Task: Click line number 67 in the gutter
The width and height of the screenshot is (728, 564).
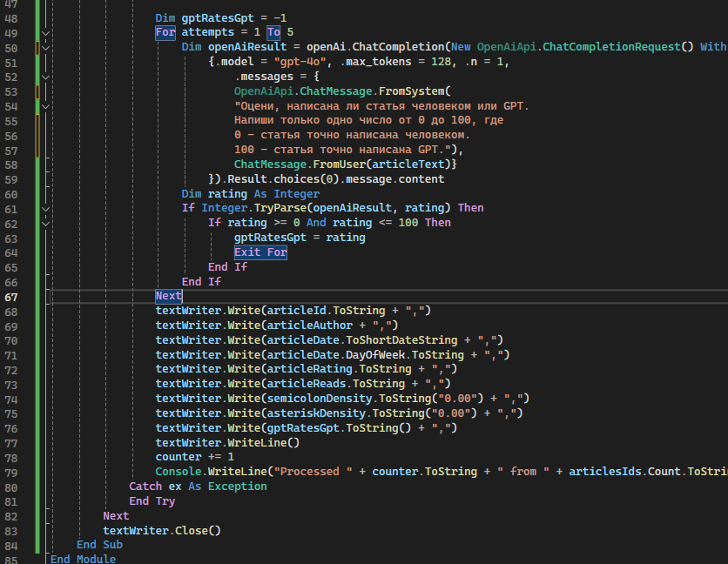Action: pyautogui.click(x=11, y=297)
